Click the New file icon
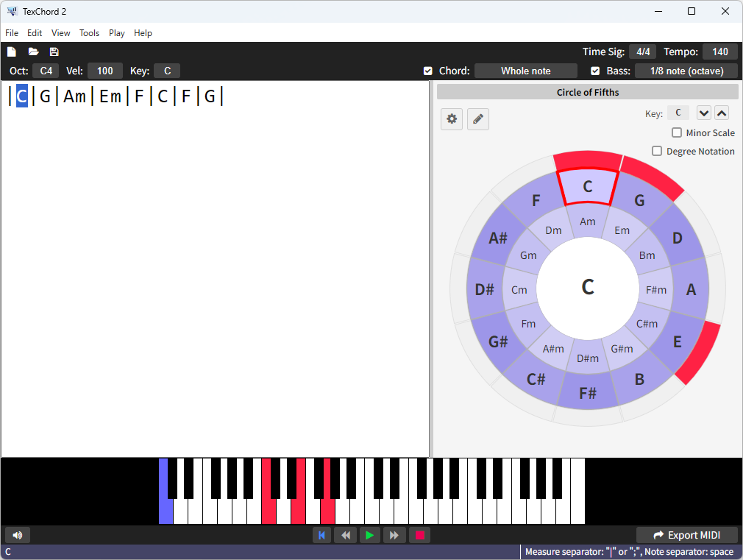 pos(11,52)
